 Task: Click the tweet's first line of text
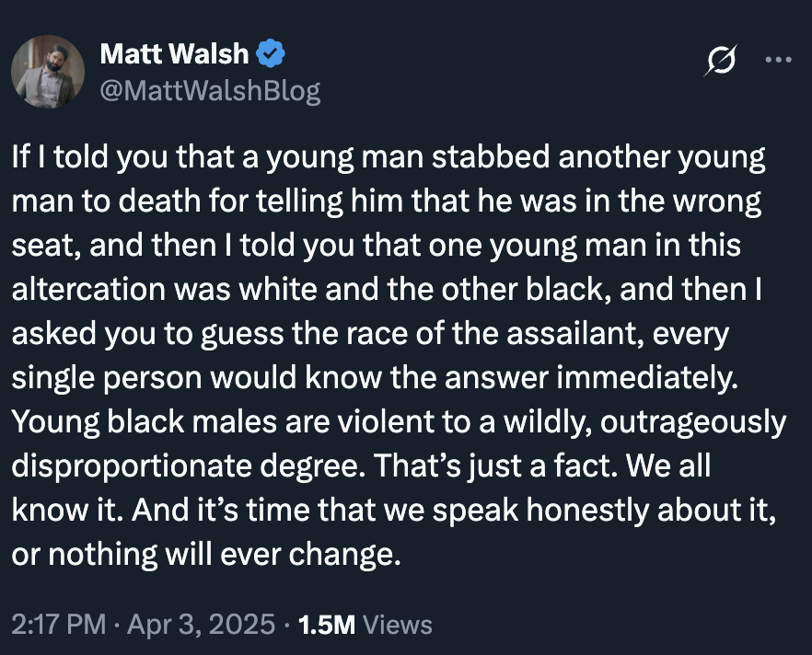(x=387, y=157)
